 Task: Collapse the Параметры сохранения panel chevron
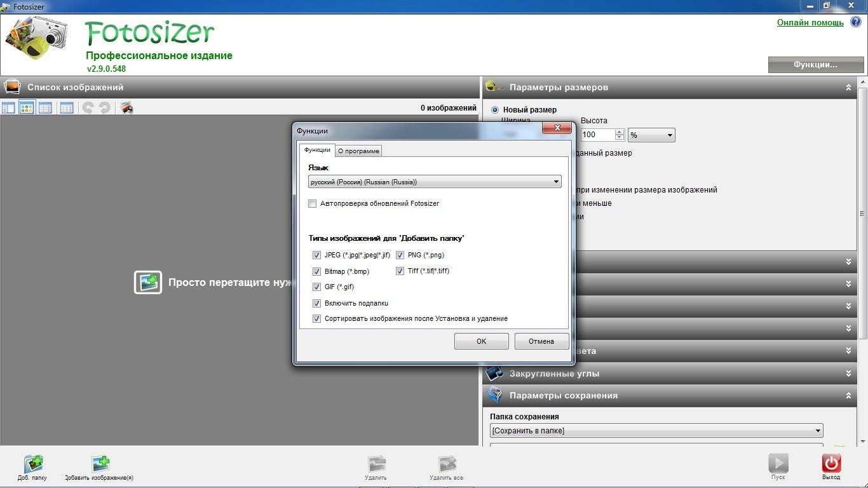848,396
